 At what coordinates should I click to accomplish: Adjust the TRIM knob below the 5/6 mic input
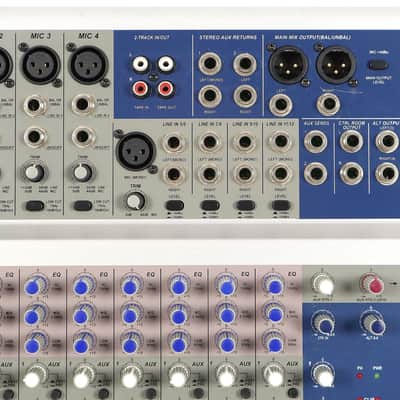(x=135, y=201)
